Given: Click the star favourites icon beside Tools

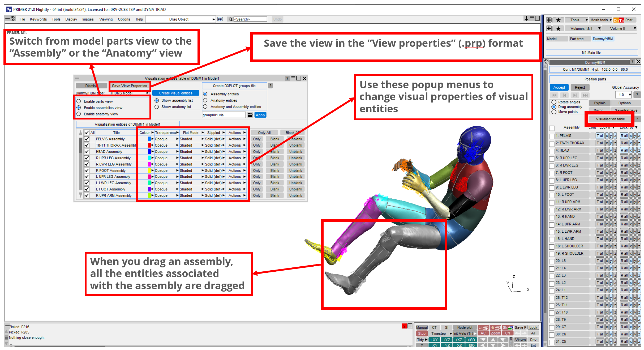Looking at the screenshot, I should [559, 20].
